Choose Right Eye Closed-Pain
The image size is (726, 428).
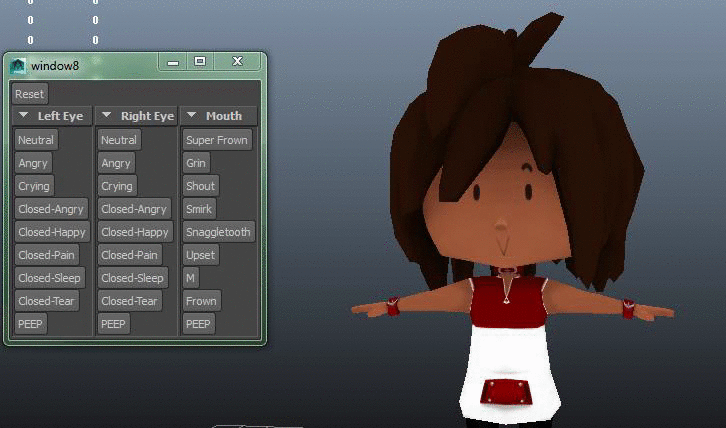tap(130, 255)
